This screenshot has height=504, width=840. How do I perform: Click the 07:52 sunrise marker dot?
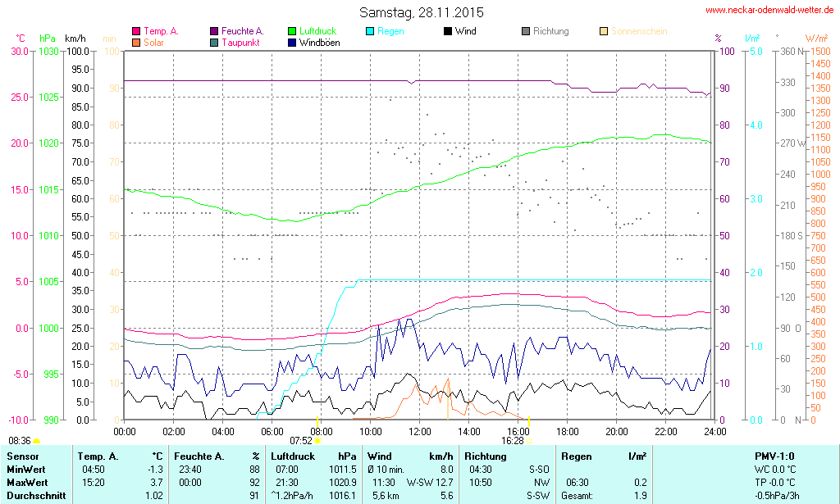(317, 442)
